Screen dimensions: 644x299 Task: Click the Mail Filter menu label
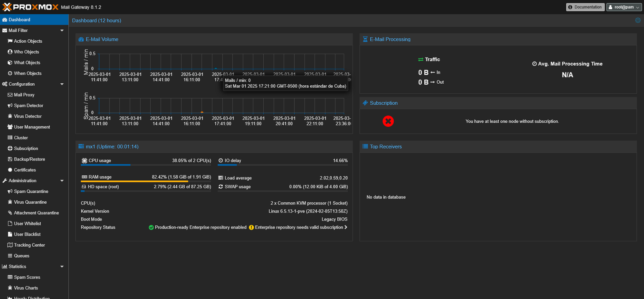tap(18, 31)
